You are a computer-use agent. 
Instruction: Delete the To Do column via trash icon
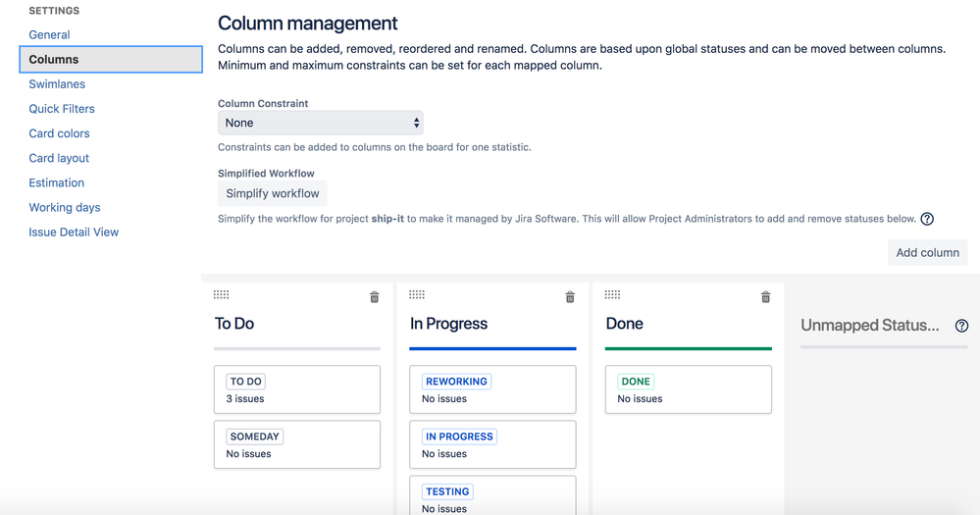click(374, 297)
